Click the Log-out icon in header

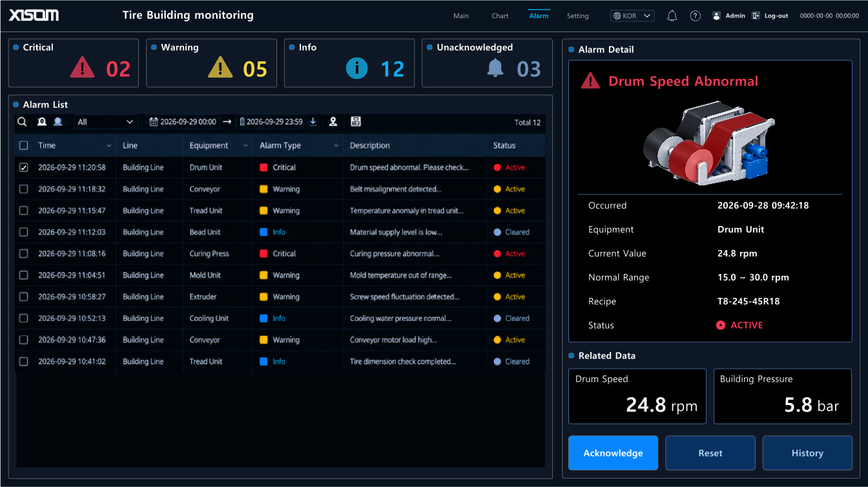[x=756, y=16]
